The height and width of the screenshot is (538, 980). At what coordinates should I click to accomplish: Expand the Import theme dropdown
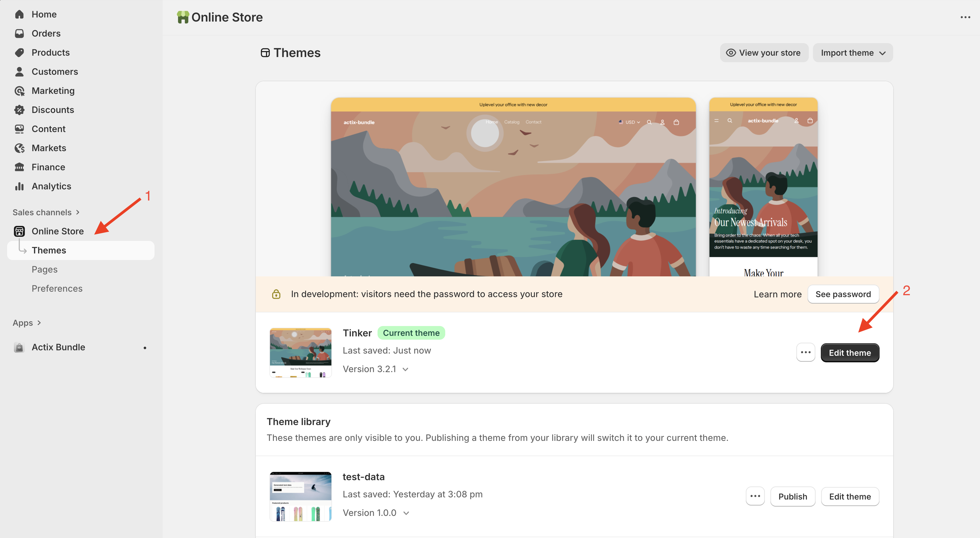coord(853,53)
